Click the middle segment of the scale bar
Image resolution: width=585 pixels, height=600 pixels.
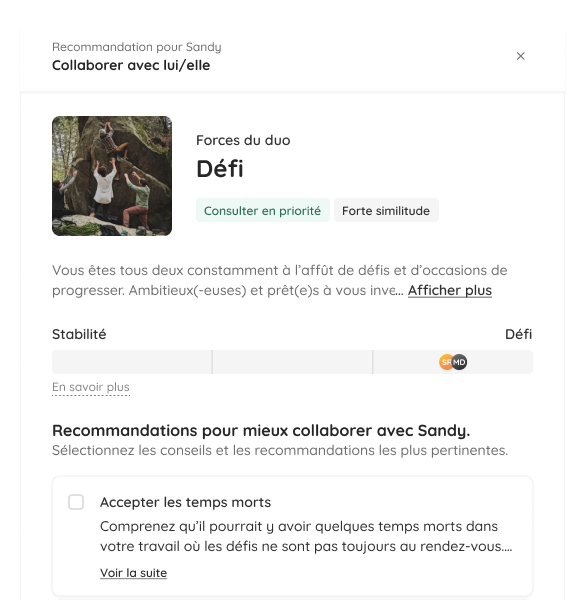pos(292,362)
